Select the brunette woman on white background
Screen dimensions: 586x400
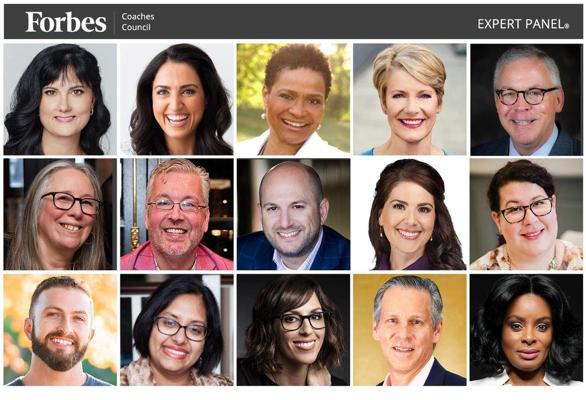pyautogui.click(x=410, y=214)
